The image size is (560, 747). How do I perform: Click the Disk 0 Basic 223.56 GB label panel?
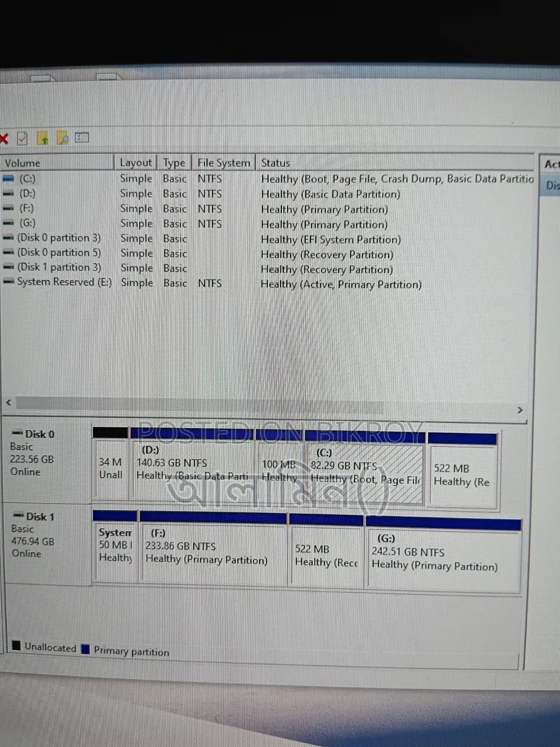click(x=47, y=460)
